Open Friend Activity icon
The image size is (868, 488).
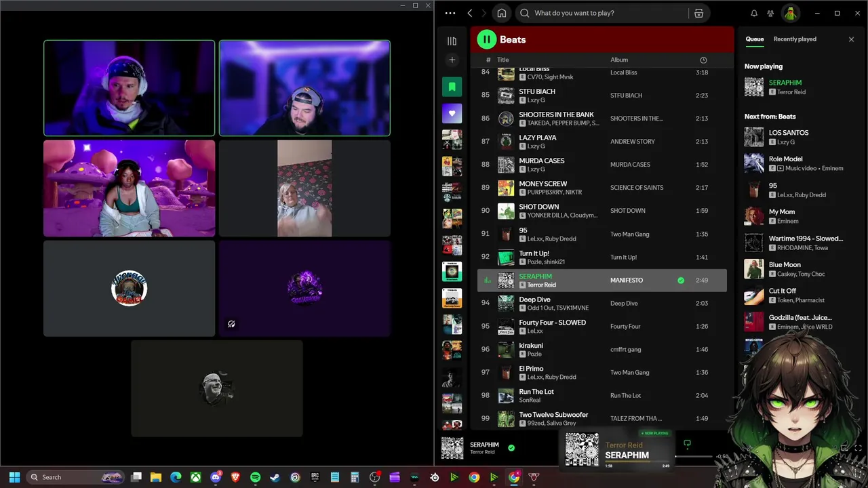pyautogui.click(x=770, y=13)
